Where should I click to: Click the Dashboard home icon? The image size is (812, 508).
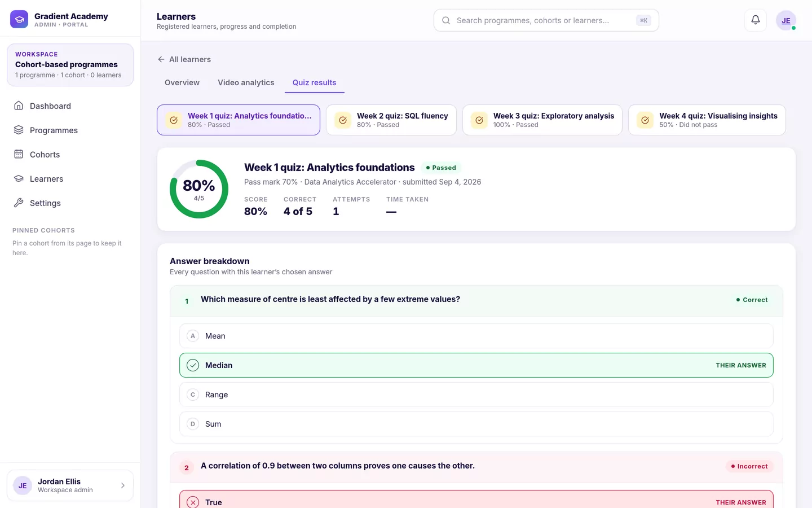(19, 106)
